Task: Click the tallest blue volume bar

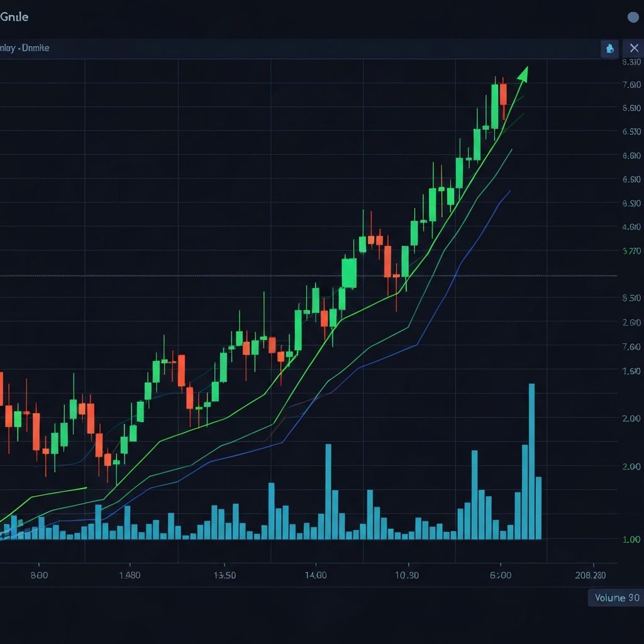Action: (x=531, y=462)
